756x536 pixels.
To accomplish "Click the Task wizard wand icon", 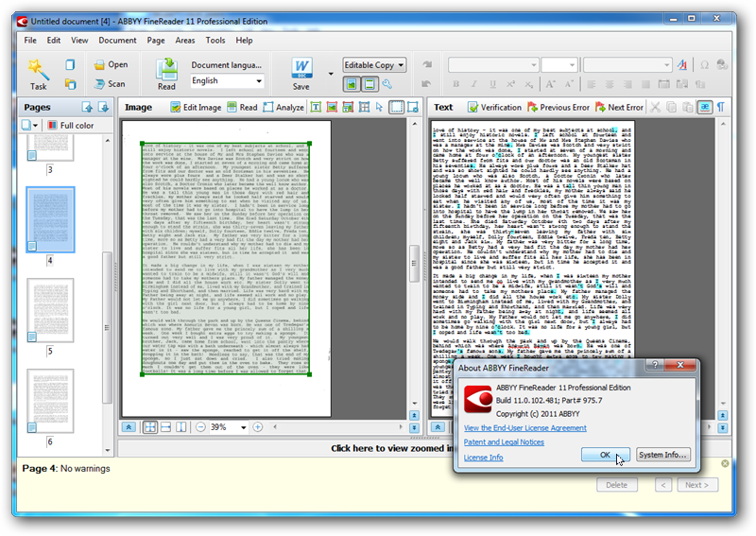I will [38, 69].
